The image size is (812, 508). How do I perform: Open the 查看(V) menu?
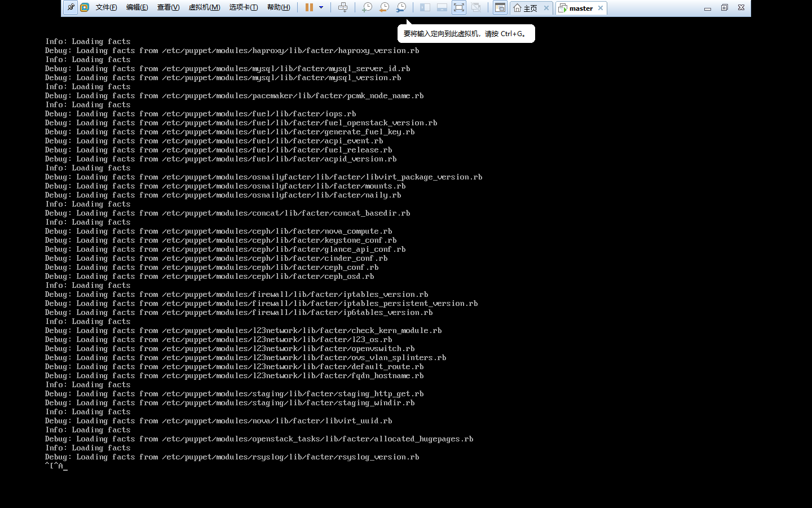pos(168,7)
